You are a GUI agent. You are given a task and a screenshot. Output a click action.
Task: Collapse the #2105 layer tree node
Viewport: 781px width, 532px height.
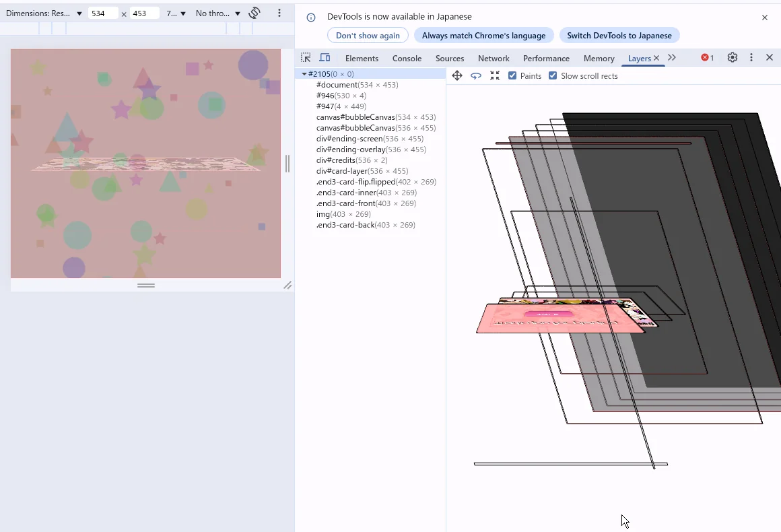304,74
